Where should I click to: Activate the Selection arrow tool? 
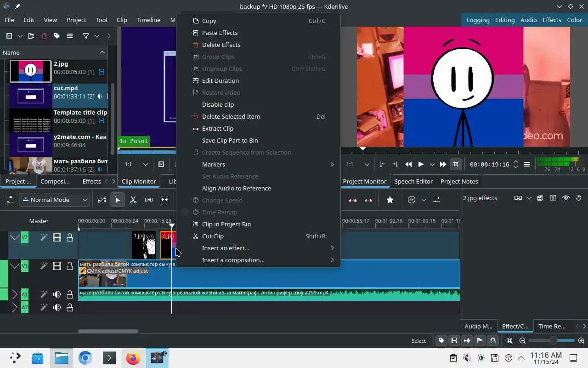pyautogui.click(x=117, y=200)
